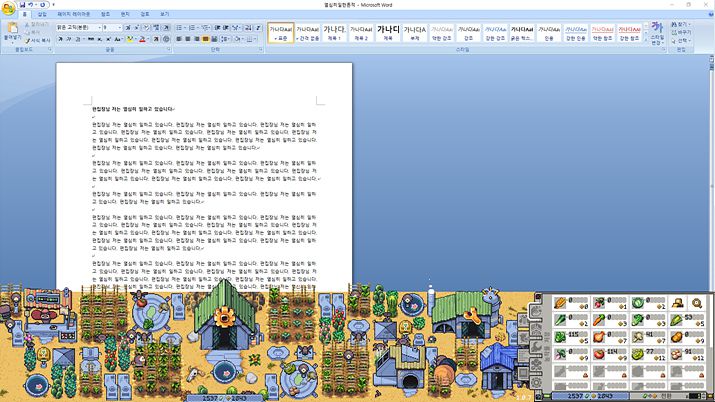Apply the 제목 1 heading style
The image size is (715, 402).
click(335, 33)
